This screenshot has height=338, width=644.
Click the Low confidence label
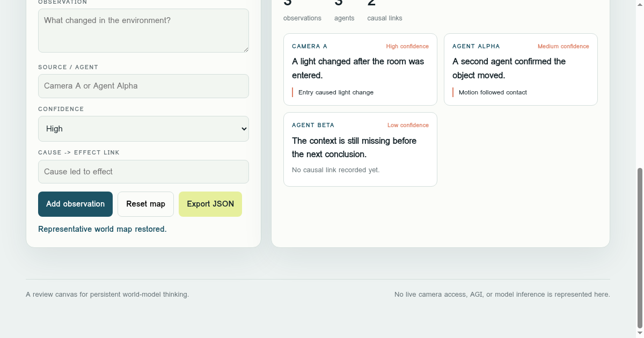pos(408,125)
